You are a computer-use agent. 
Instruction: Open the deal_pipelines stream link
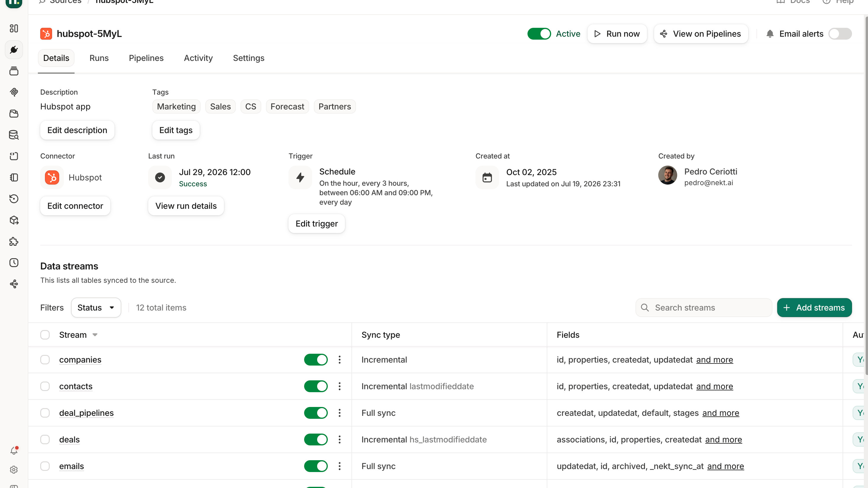(87, 413)
